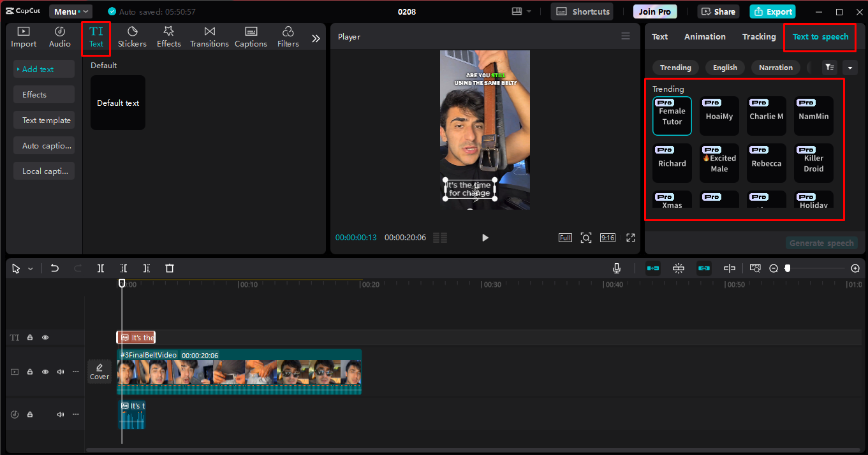
Task: Mute the audio track speaker icon
Action: 61,414
